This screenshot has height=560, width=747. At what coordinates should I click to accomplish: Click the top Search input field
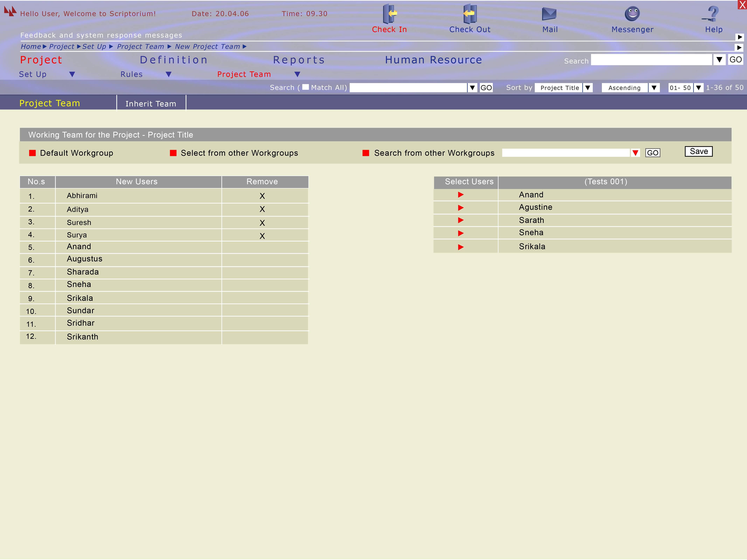click(x=651, y=60)
